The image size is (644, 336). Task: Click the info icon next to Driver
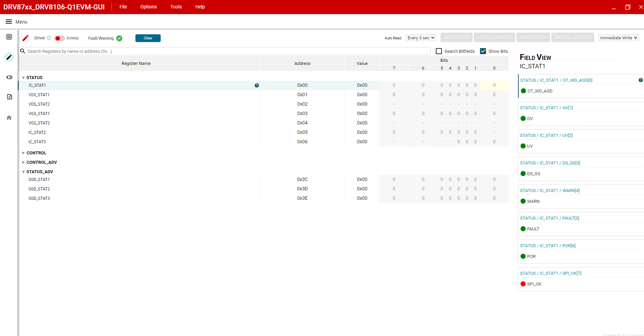click(49, 38)
